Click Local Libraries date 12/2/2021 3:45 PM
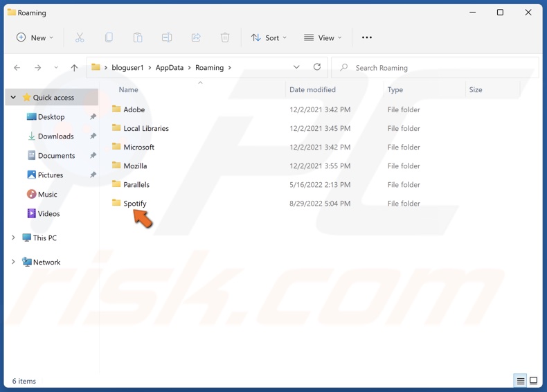 tap(320, 128)
